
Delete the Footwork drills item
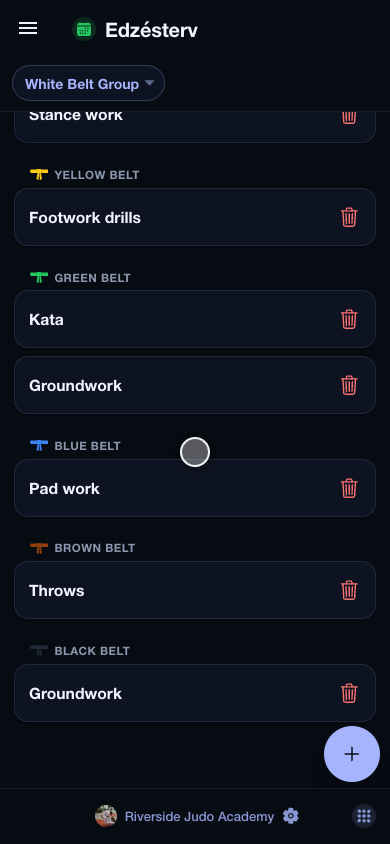click(x=349, y=217)
